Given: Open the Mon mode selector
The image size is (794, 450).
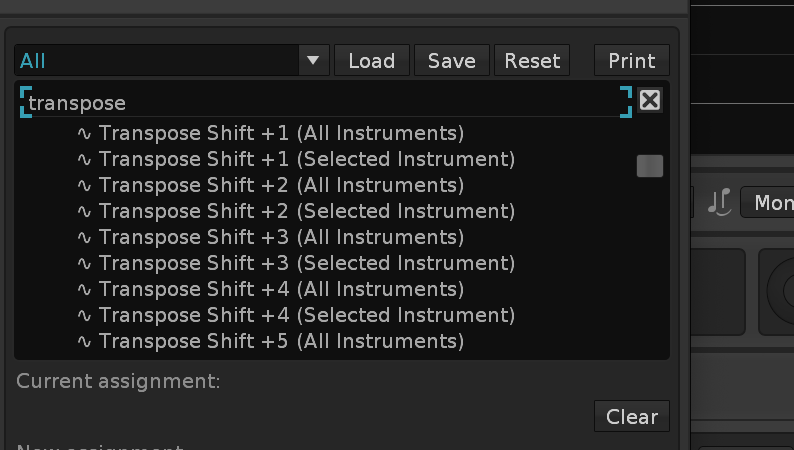Looking at the screenshot, I should pos(768,203).
